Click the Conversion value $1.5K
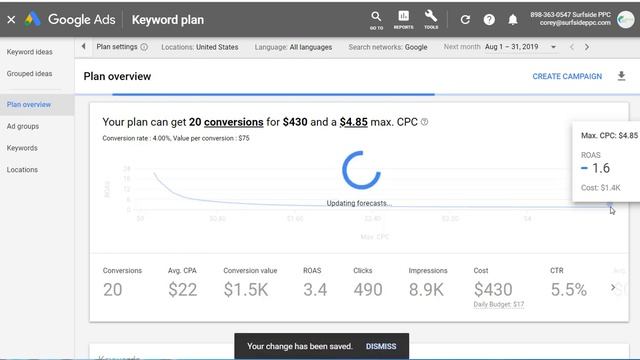The height and width of the screenshot is (360, 640). [x=246, y=290]
